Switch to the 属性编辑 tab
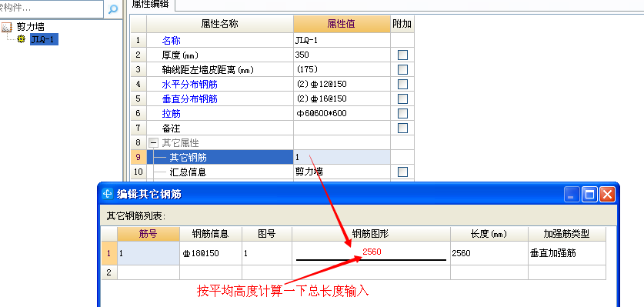 tap(151, 5)
